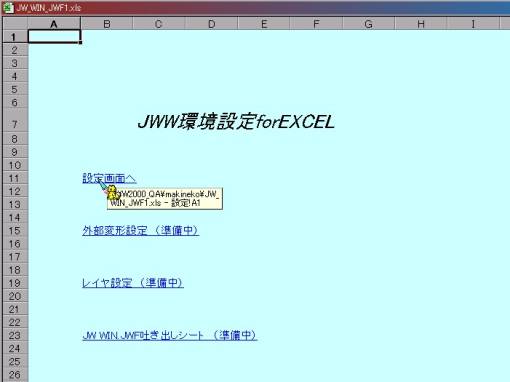Select column I header
This screenshot has width=510, height=382.
[473, 24]
